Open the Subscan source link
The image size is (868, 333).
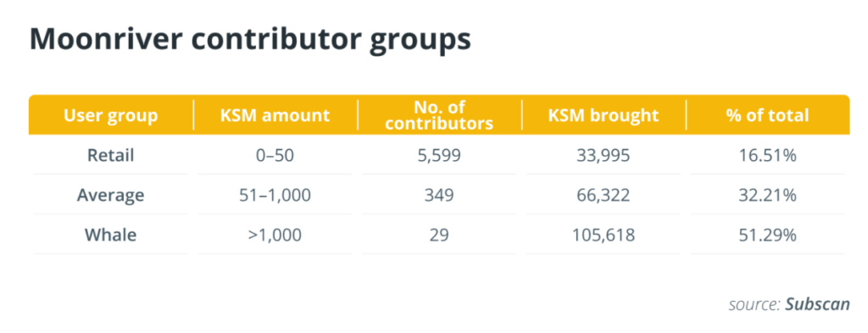coord(817,304)
